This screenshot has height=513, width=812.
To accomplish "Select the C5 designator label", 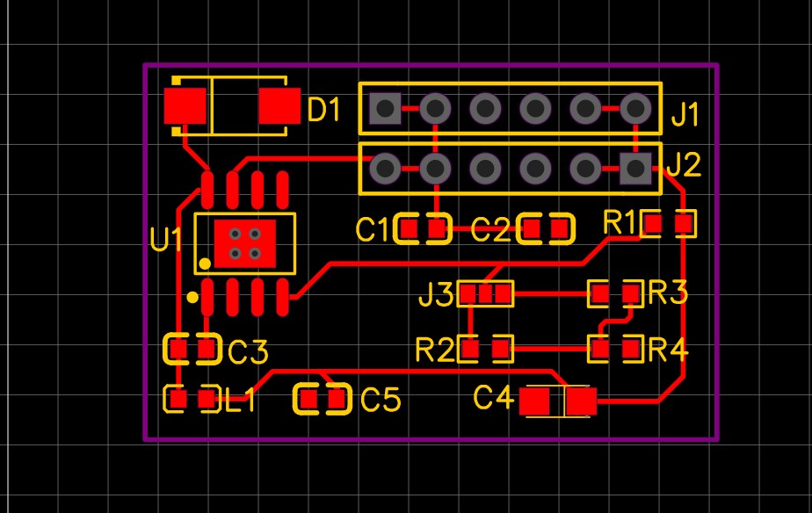I will pyautogui.click(x=381, y=400).
